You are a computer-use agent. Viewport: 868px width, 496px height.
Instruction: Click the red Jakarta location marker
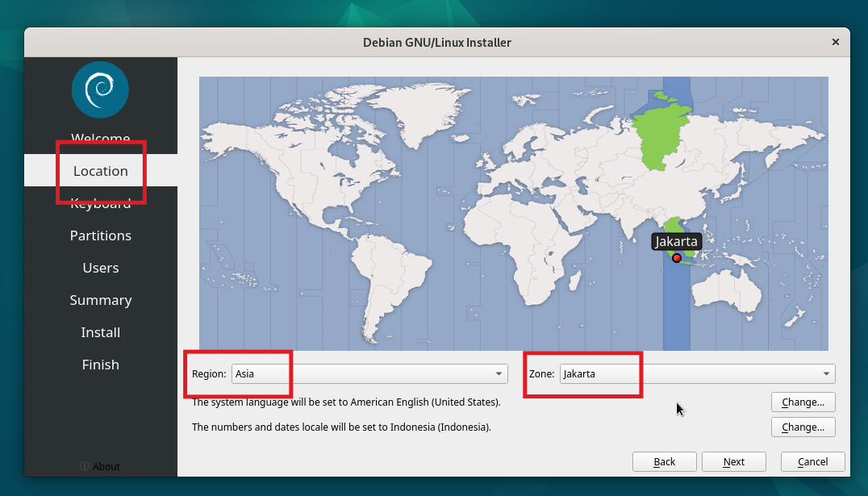pyautogui.click(x=677, y=258)
